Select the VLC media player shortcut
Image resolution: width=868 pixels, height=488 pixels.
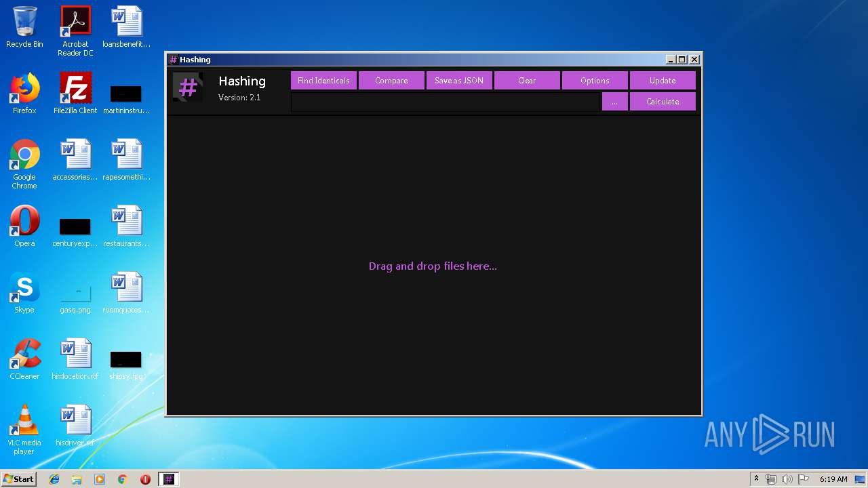pyautogui.click(x=24, y=430)
